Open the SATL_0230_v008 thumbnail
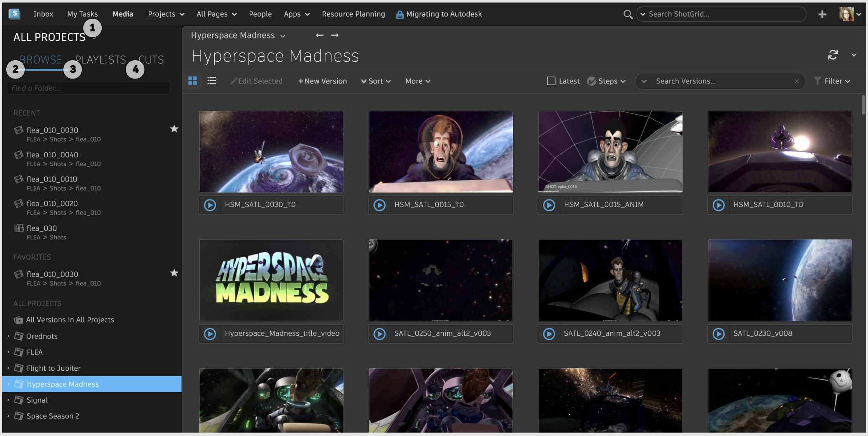Viewport: 868px width, 436px height. click(x=779, y=280)
